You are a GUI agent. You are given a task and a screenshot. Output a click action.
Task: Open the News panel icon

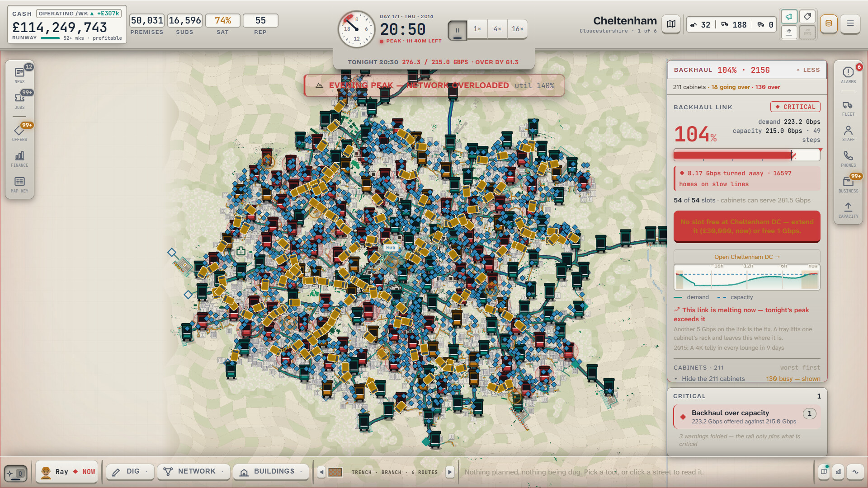(19, 75)
